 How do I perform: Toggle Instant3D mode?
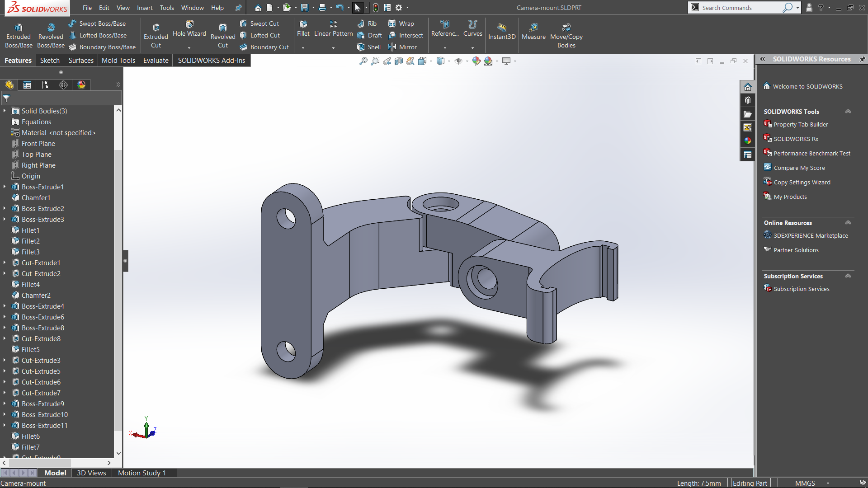point(502,31)
